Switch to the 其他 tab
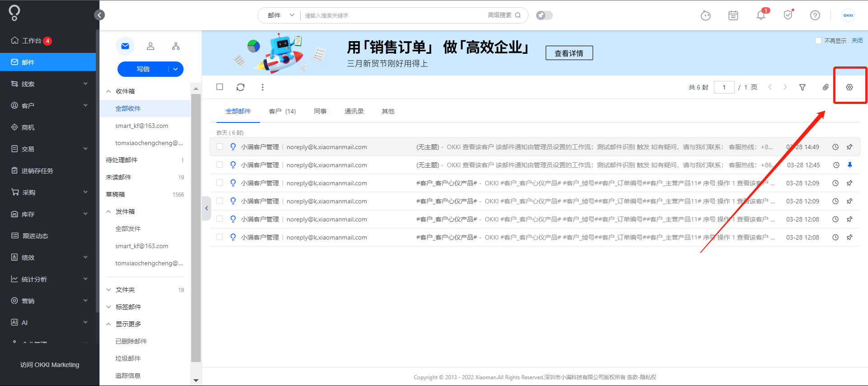 pyautogui.click(x=388, y=111)
